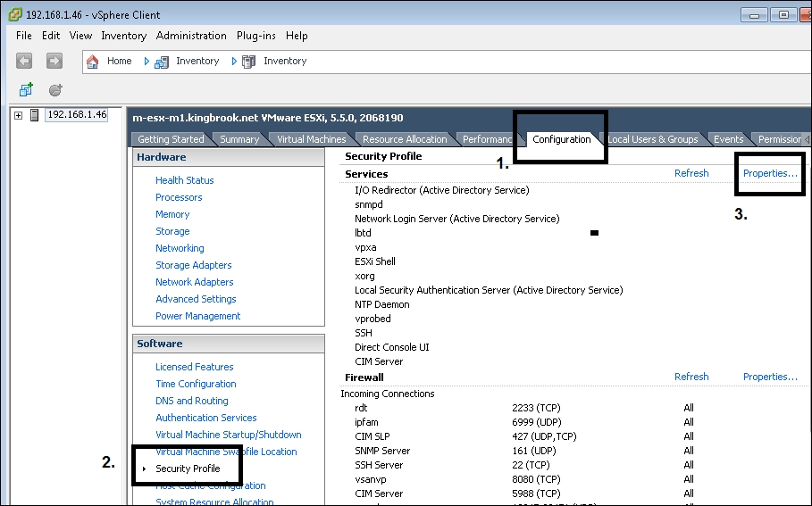Open the Advanced Settings link

click(196, 299)
